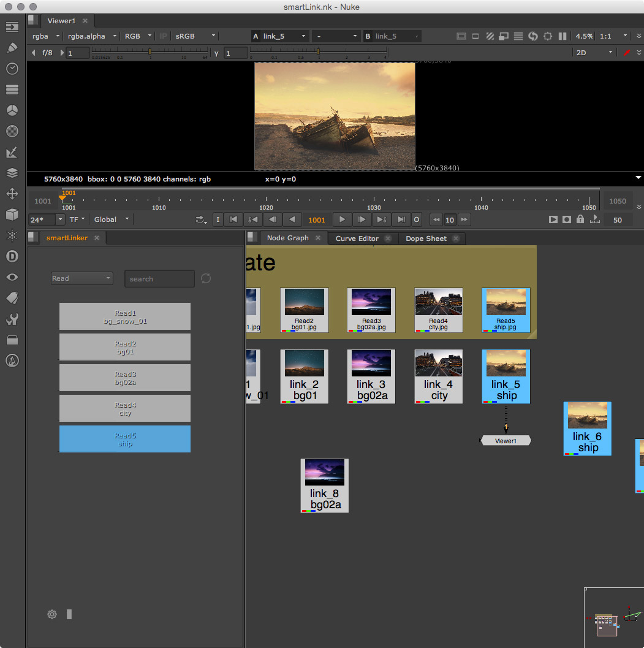644x648 pixels.
Task: Open the 3D nodes toolbar menu
Action: coord(12,215)
